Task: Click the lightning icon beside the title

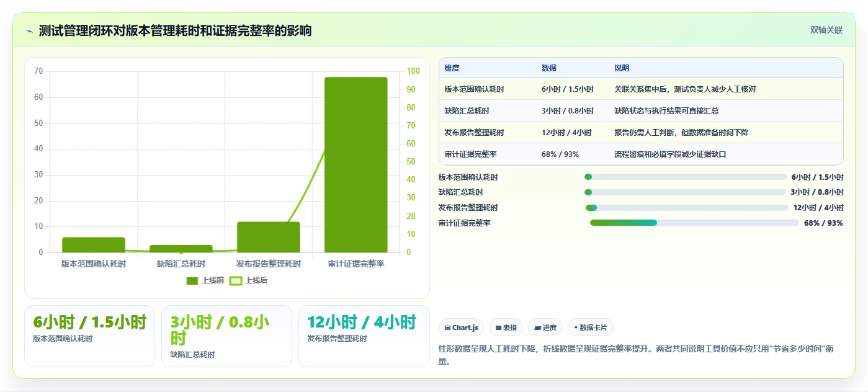Action: 30,30
